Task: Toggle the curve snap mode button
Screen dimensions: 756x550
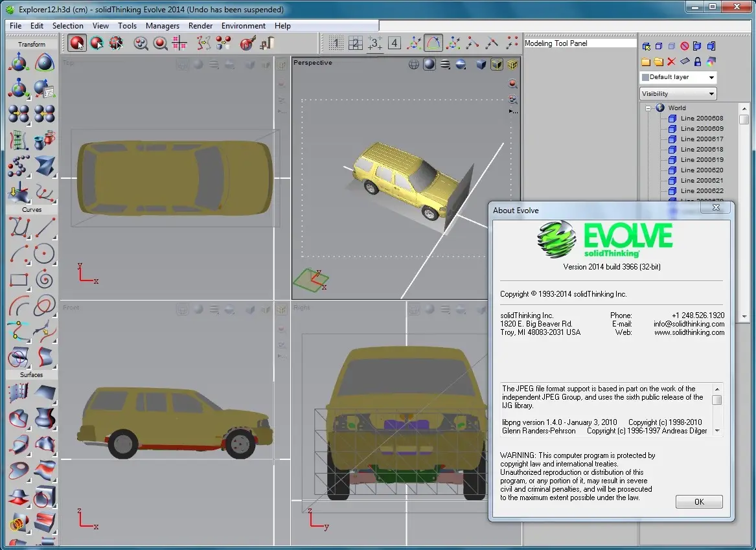Action: coord(433,43)
